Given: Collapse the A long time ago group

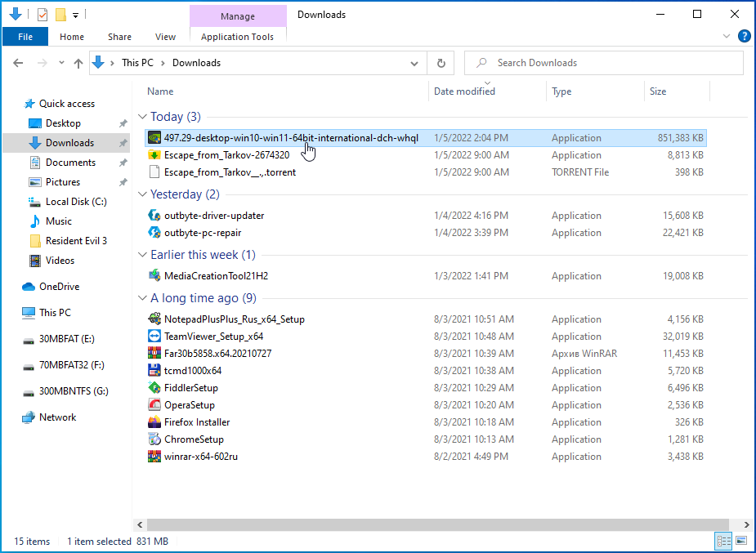Looking at the screenshot, I should 142,298.
